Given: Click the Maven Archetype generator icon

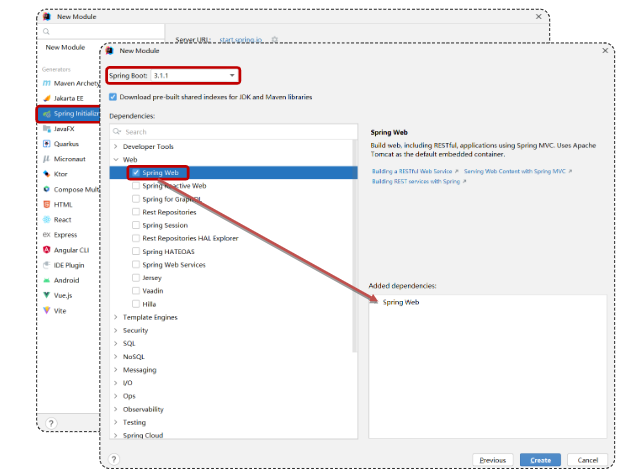Looking at the screenshot, I should [47, 83].
